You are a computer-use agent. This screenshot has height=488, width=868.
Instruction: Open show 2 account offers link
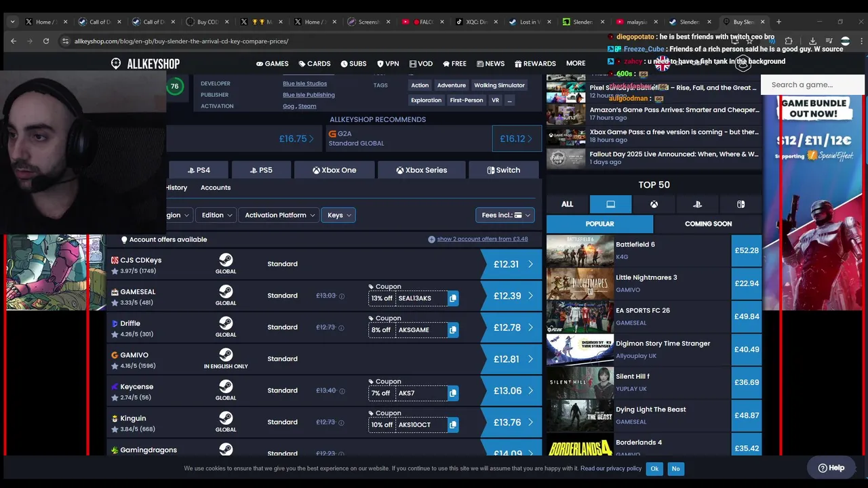coord(482,239)
